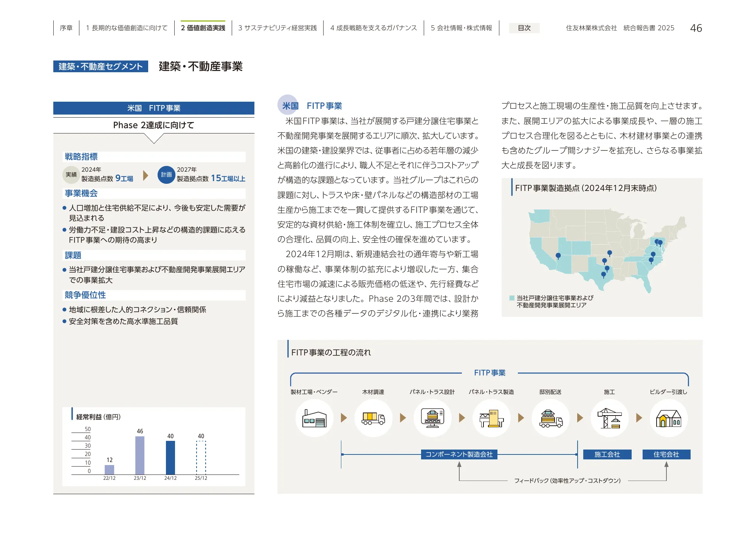Go to the 序章 section tab

click(66, 28)
